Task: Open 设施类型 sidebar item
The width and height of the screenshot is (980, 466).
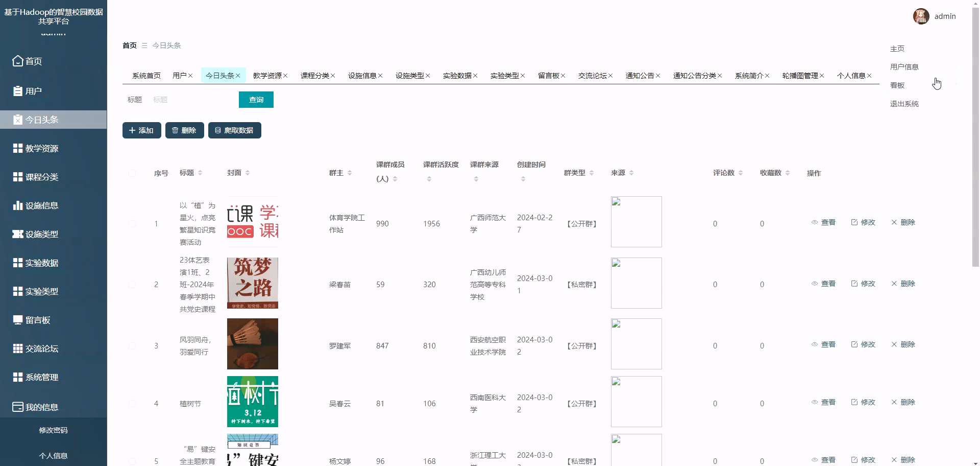Action: tap(53, 234)
